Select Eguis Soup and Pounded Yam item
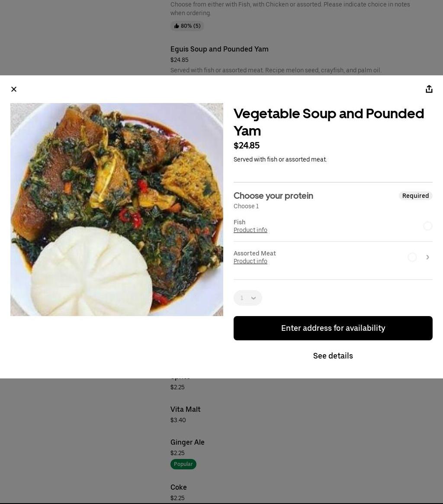 pos(219,49)
